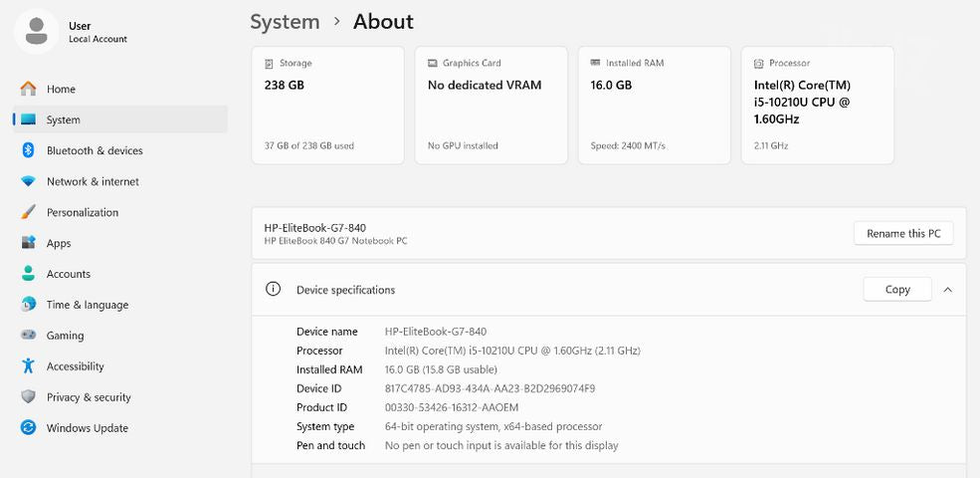Click the Time & language globe icon

[28, 305]
